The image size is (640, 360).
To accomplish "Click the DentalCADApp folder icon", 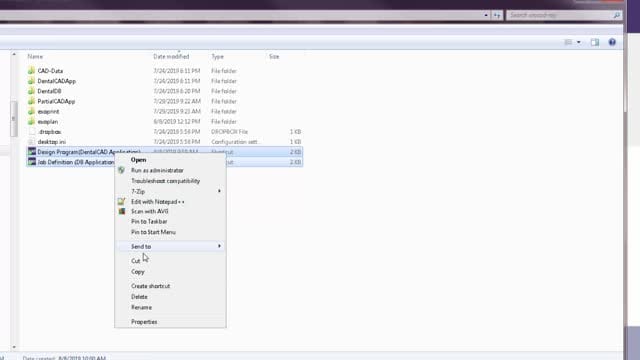I will (x=31, y=81).
